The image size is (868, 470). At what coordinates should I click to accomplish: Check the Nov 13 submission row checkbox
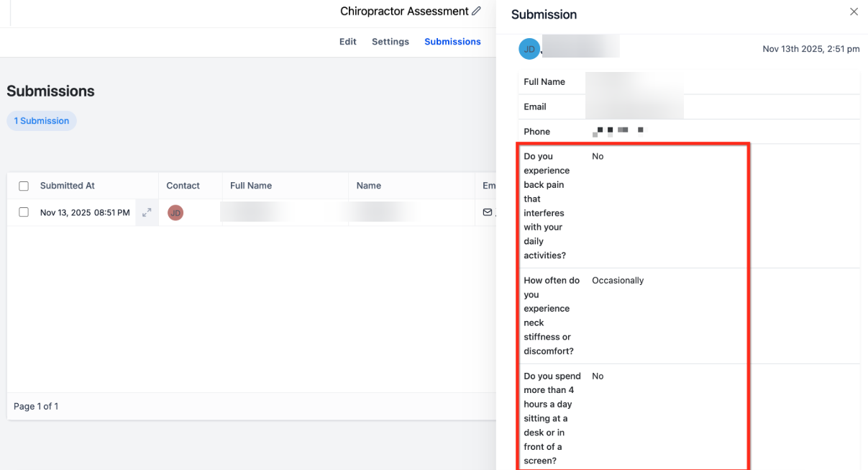pyautogui.click(x=24, y=212)
